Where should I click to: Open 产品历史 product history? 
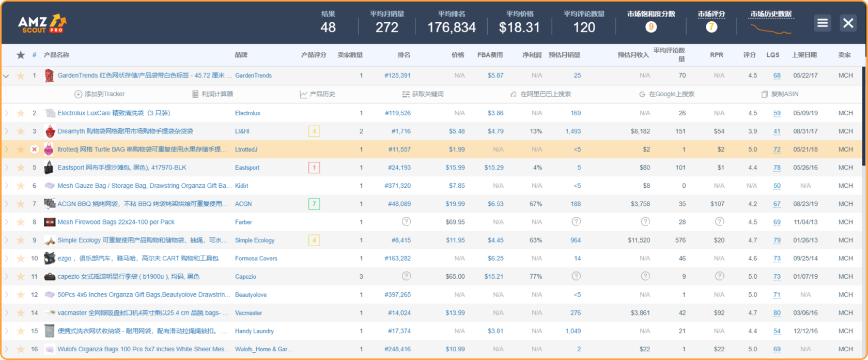[x=318, y=94]
